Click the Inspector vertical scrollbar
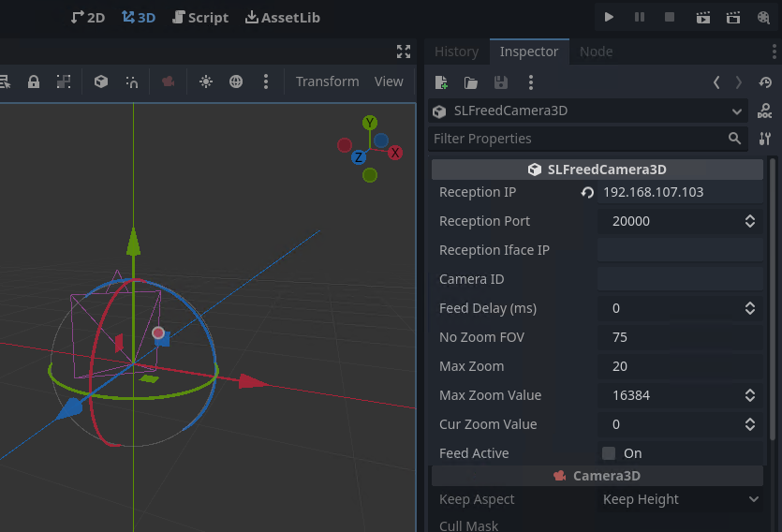The width and height of the screenshot is (782, 532). coord(773,299)
